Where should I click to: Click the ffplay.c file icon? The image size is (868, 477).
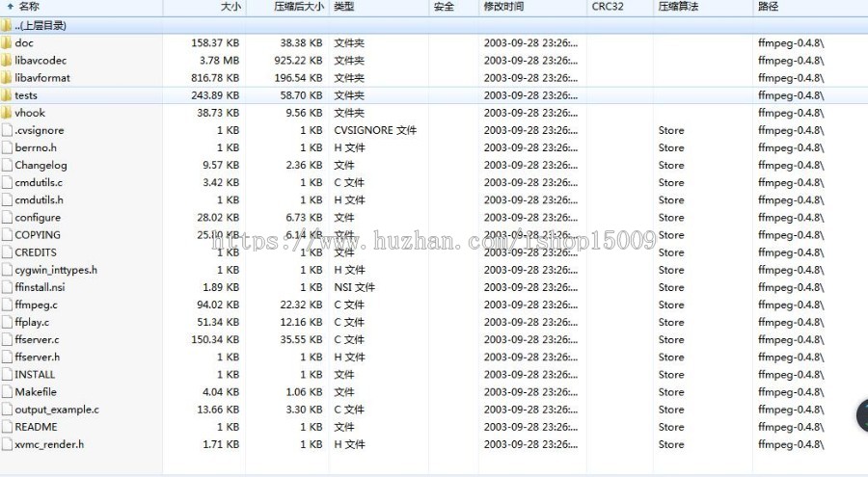click(7, 322)
